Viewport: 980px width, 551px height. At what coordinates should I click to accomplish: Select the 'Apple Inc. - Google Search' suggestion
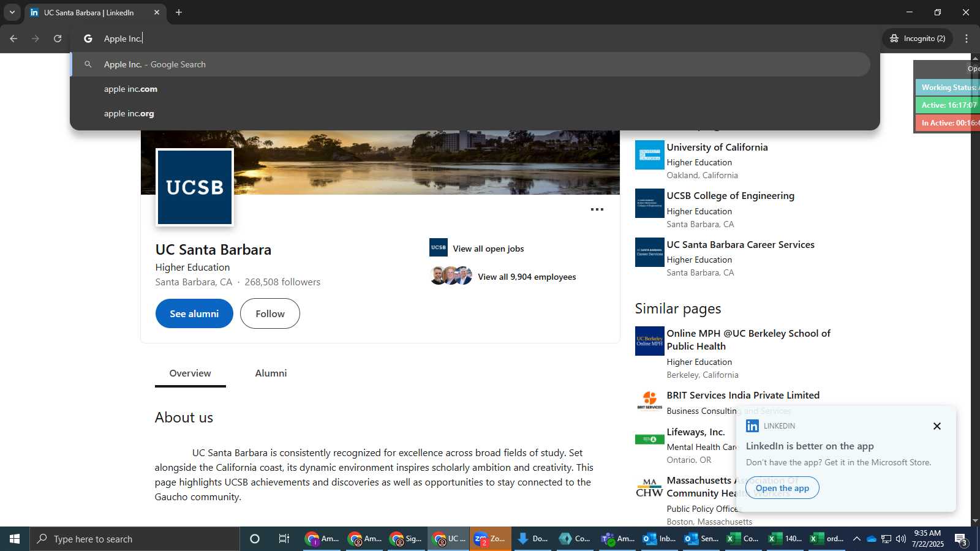click(470, 64)
